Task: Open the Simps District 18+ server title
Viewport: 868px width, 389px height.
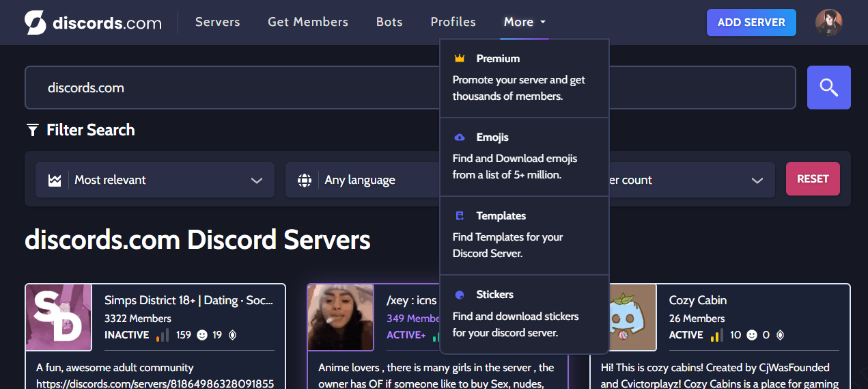Action: (188, 300)
